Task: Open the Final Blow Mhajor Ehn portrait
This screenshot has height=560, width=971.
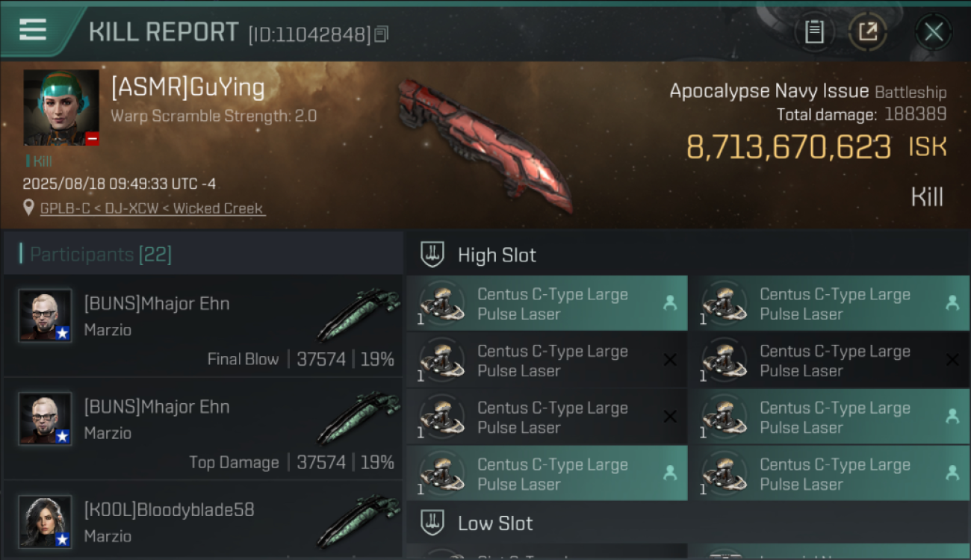Action: (46, 316)
